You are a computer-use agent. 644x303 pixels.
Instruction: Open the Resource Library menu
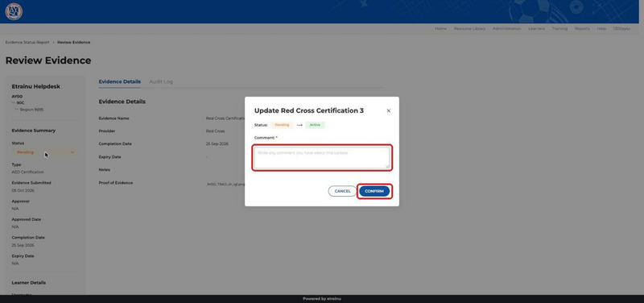tap(469, 29)
